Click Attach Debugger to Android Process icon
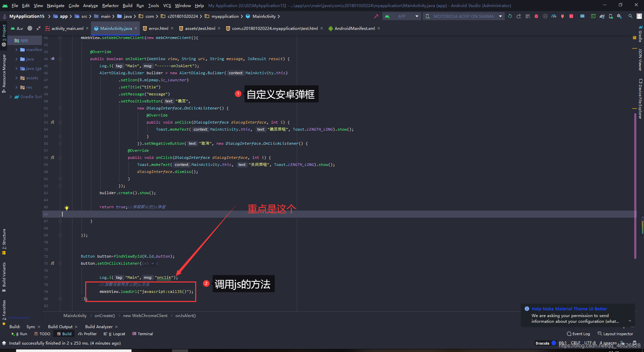Screen dimensions: 644x352 562,16
